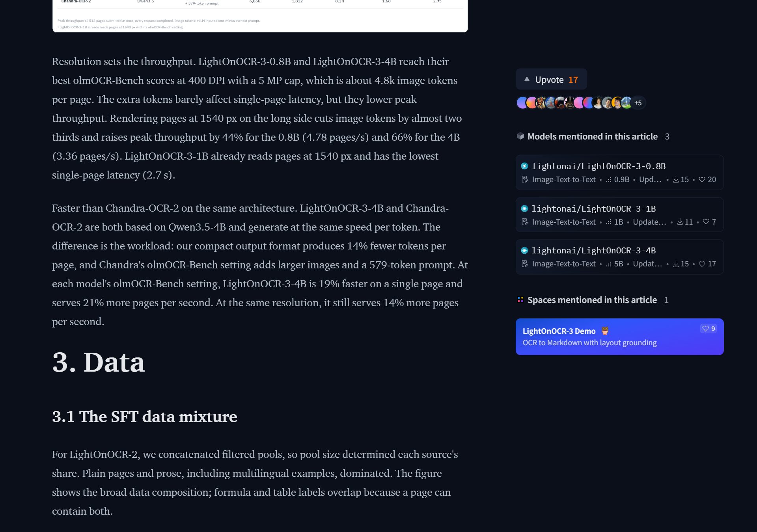Click the 'Upd...' updated label on the 0.8B card
The height and width of the screenshot is (532, 757).
point(650,180)
